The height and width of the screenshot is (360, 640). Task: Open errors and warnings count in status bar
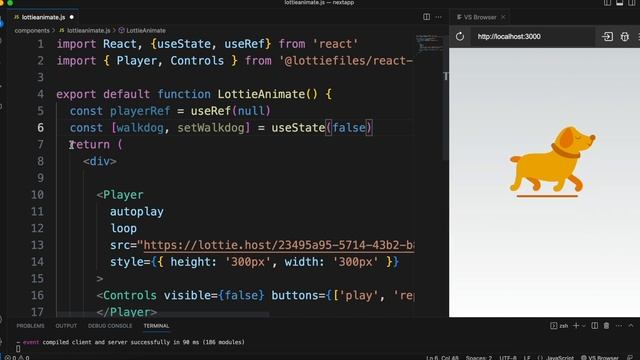point(17,358)
